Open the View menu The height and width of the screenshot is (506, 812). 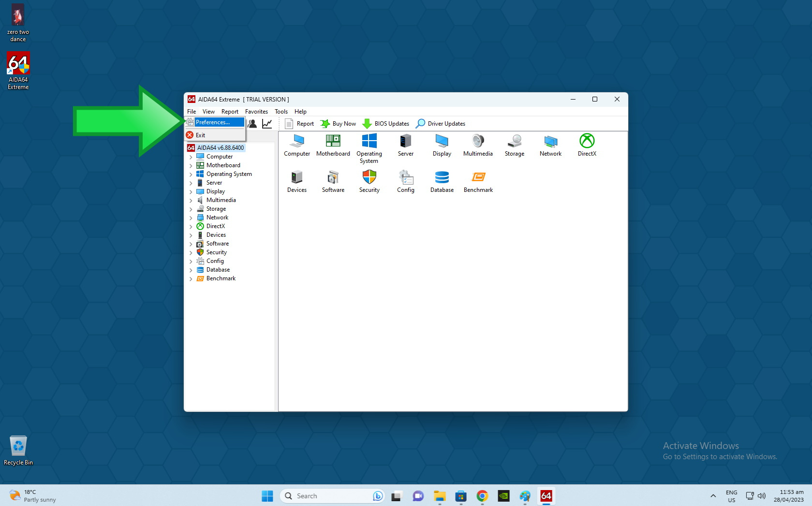point(208,112)
